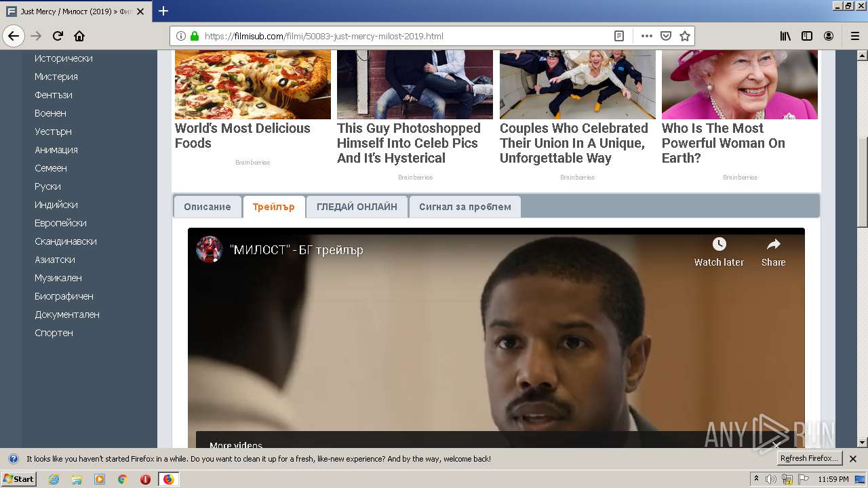Click Refresh Firefox button

(809, 458)
